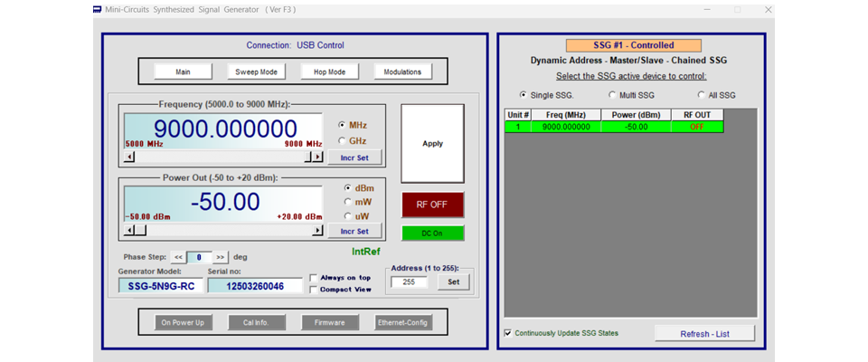Viewport: 868px width, 362px height.
Task: Click the OFF cell in RF OUT column
Action: click(x=697, y=127)
